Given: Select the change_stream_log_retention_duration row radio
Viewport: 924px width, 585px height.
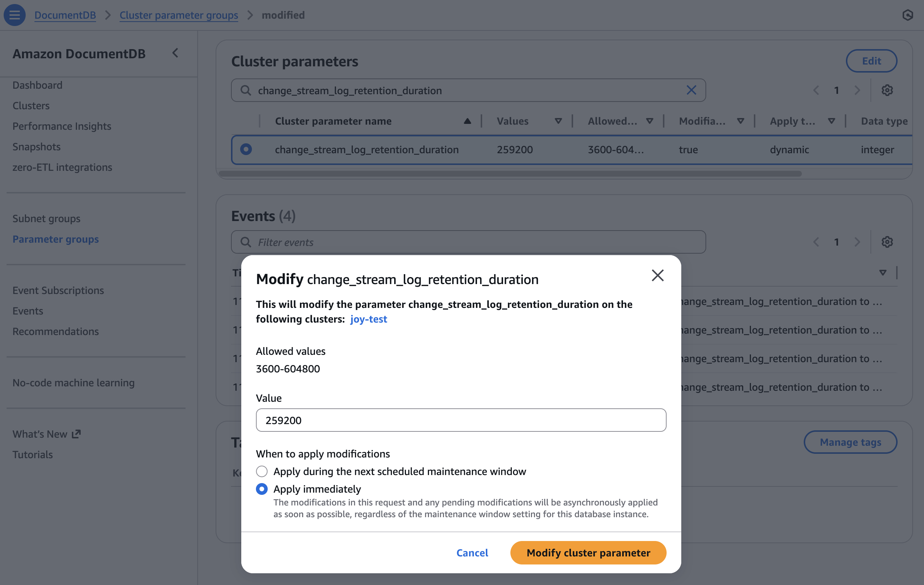Looking at the screenshot, I should (246, 149).
